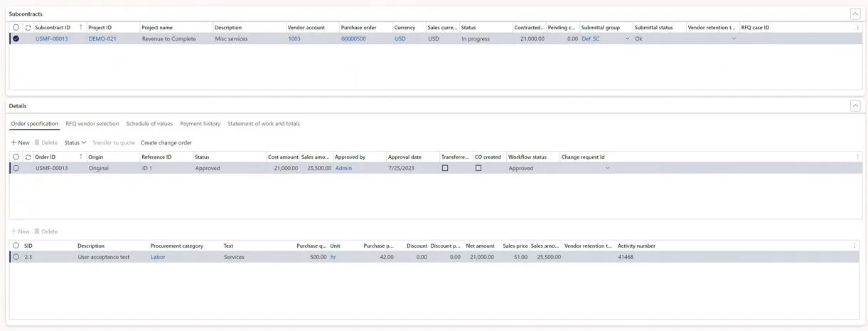Click refresh icon in Subcontracts grid header
The width and height of the screenshot is (868, 331).
(28, 28)
